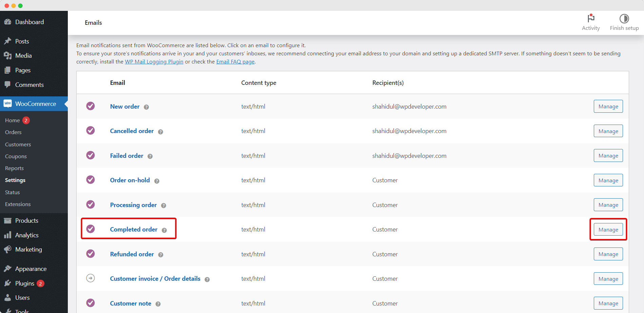Click the enabled checkmark for Order on-hold

point(91,180)
